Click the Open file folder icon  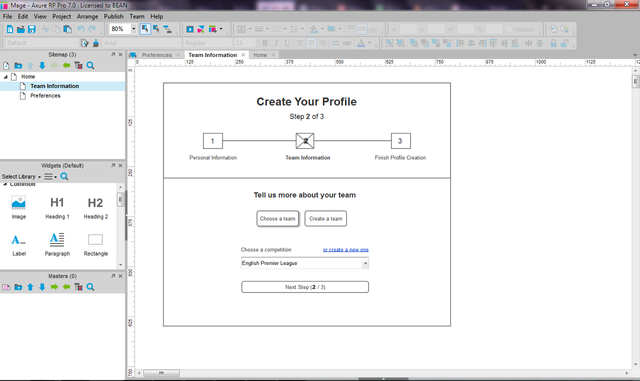click(x=20, y=29)
